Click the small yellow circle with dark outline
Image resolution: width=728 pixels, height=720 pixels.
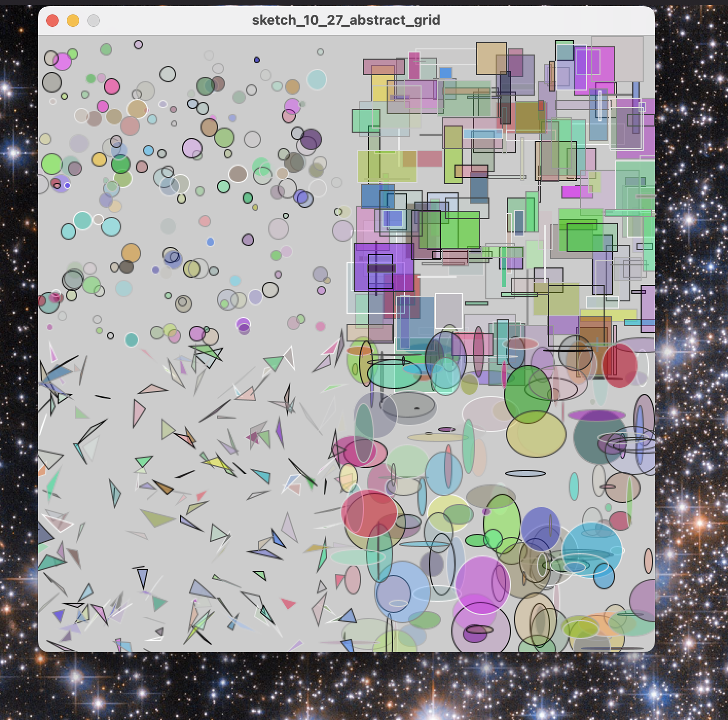pos(99,159)
